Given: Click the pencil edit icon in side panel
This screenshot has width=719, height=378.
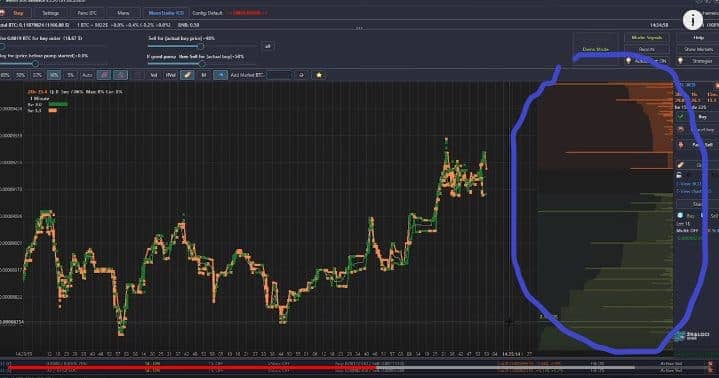Looking at the screenshot, I should click(680, 165).
